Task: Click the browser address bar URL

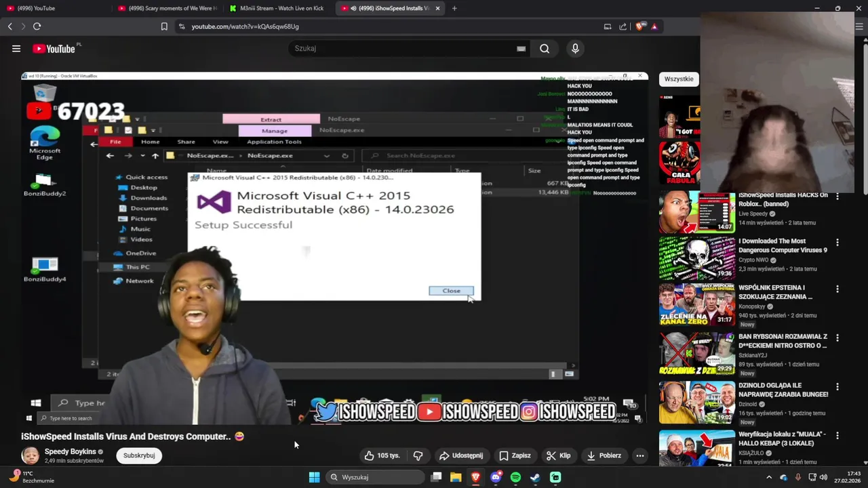Action: [x=245, y=26]
